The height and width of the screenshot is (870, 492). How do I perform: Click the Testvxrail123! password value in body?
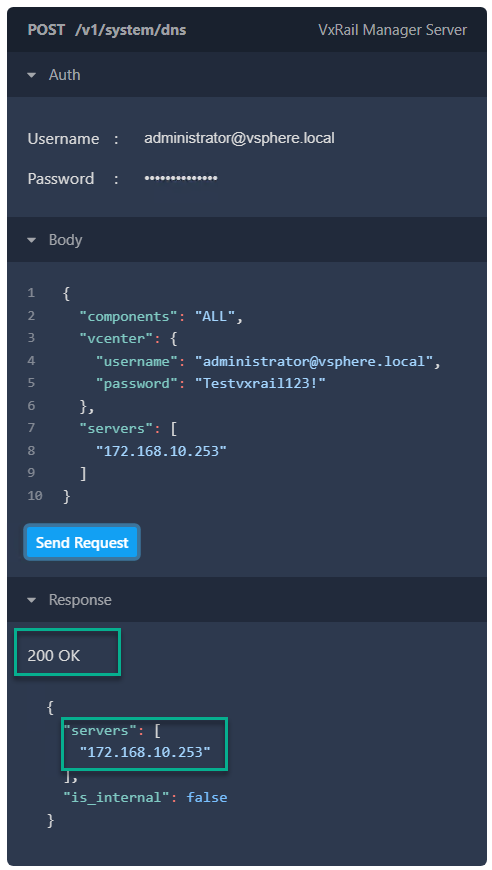(x=260, y=383)
